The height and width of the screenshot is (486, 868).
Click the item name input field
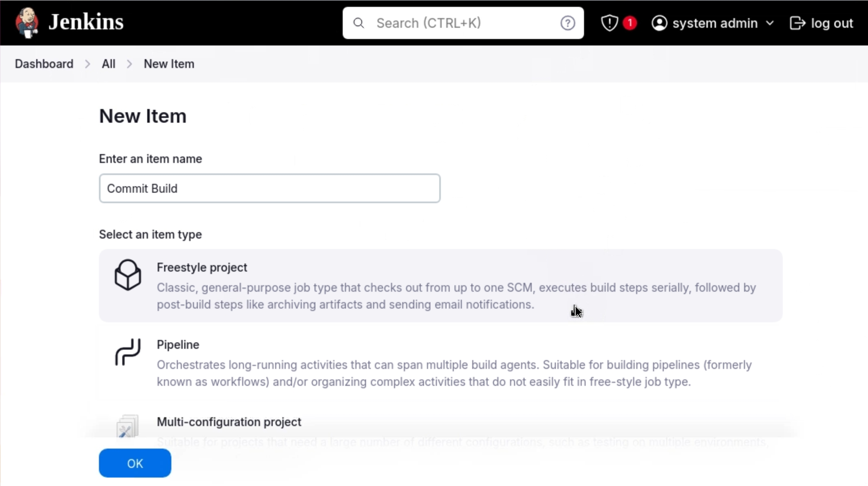click(269, 188)
